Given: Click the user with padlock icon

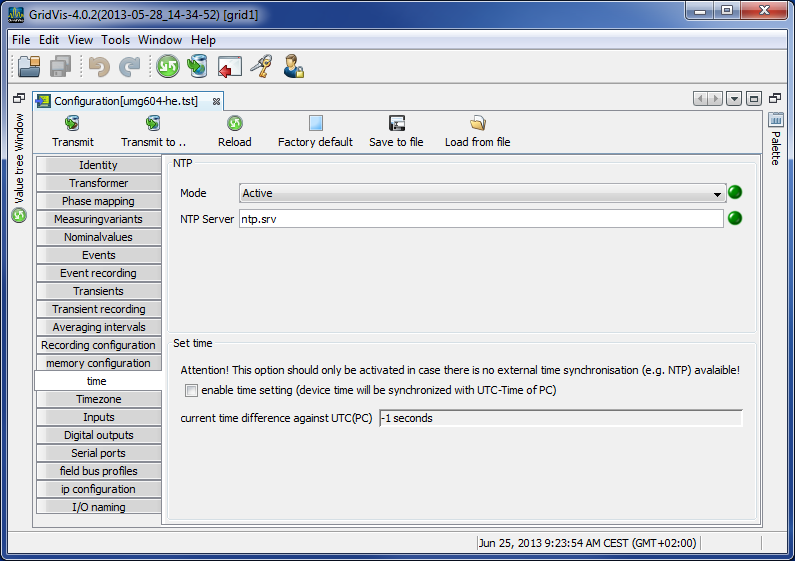Looking at the screenshot, I should coord(293,67).
